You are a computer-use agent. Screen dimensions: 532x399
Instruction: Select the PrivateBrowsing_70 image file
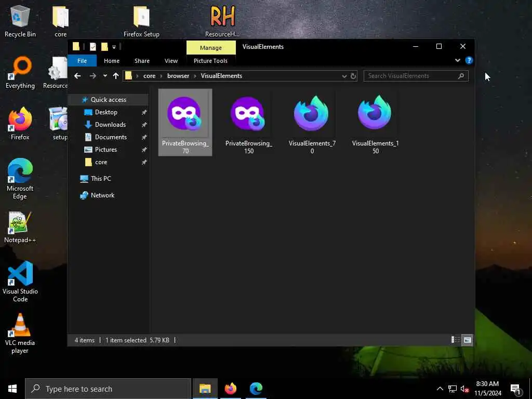click(x=185, y=123)
